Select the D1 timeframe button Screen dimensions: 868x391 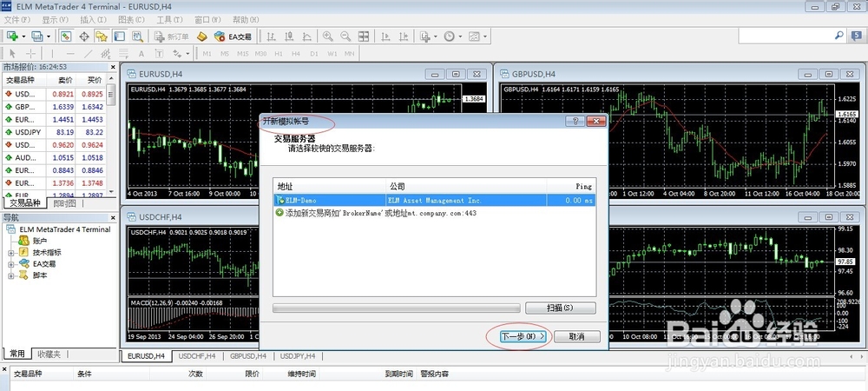(314, 54)
